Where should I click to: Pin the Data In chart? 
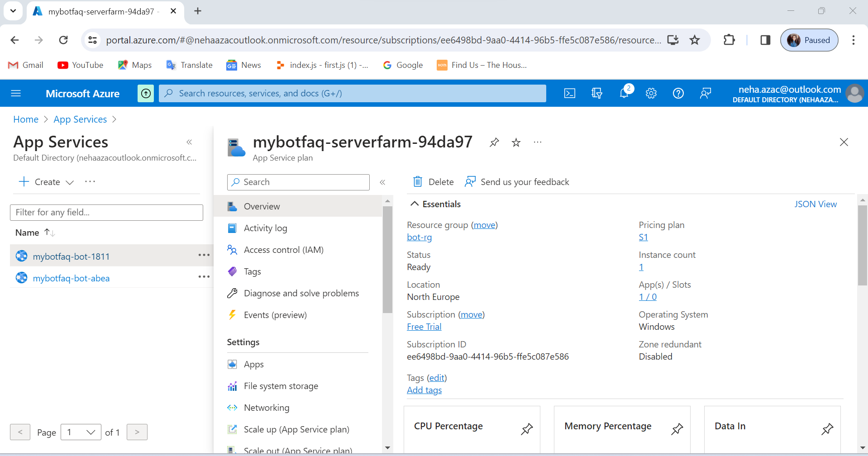coord(827,429)
